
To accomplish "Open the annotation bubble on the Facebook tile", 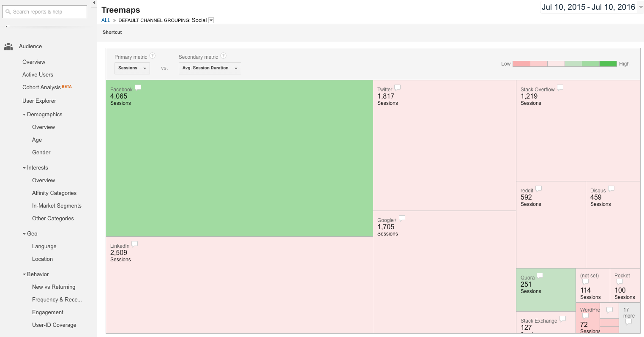I will click(x=138, y=87).
